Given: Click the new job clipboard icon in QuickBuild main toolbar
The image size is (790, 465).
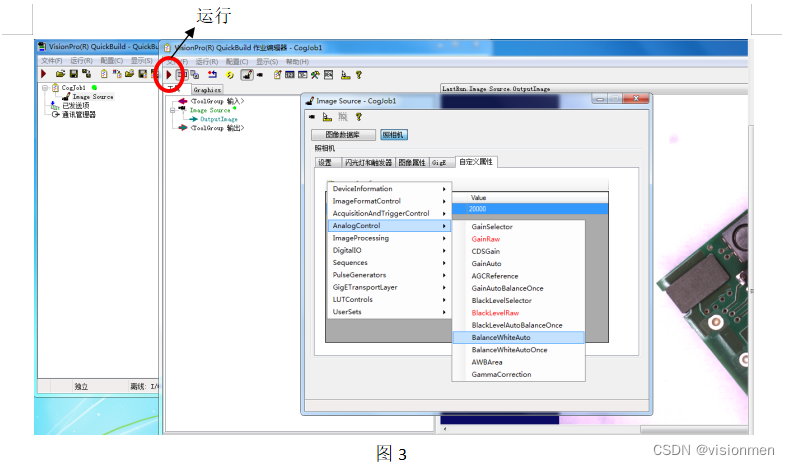Looking at the screenshot, I should [x=104, y=74].
